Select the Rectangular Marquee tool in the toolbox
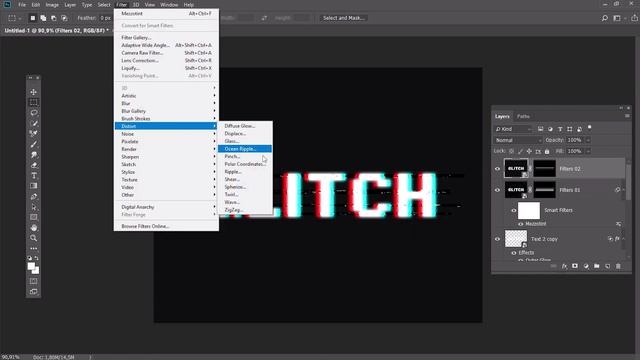 33,102
